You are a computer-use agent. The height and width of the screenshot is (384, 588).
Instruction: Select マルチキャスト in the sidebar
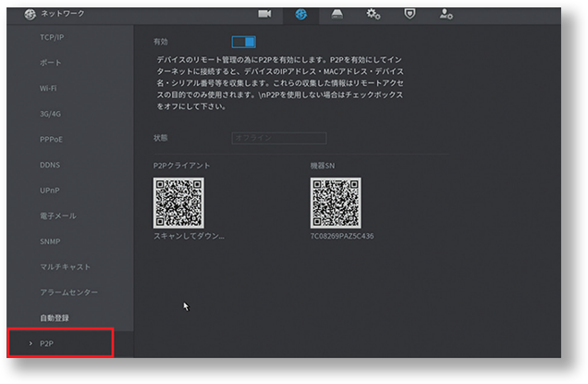pyautogui.click(x=66, y=266)
